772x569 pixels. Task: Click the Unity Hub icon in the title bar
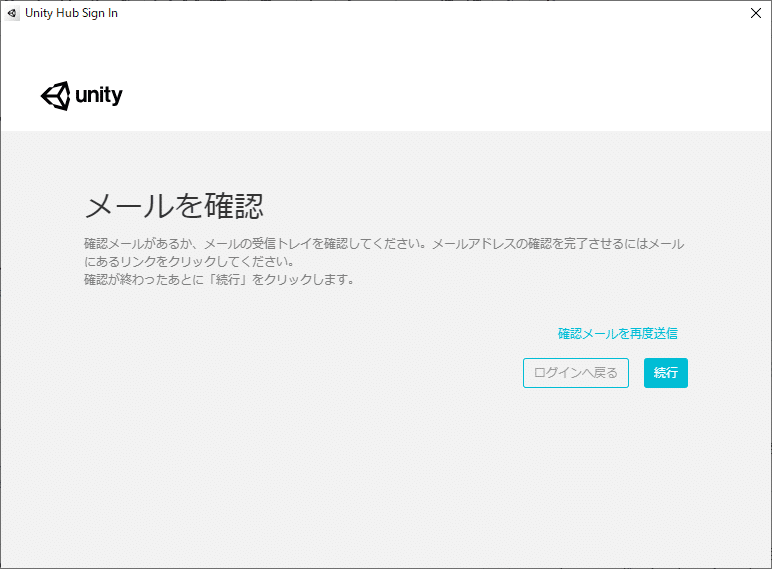coord(12,13)
